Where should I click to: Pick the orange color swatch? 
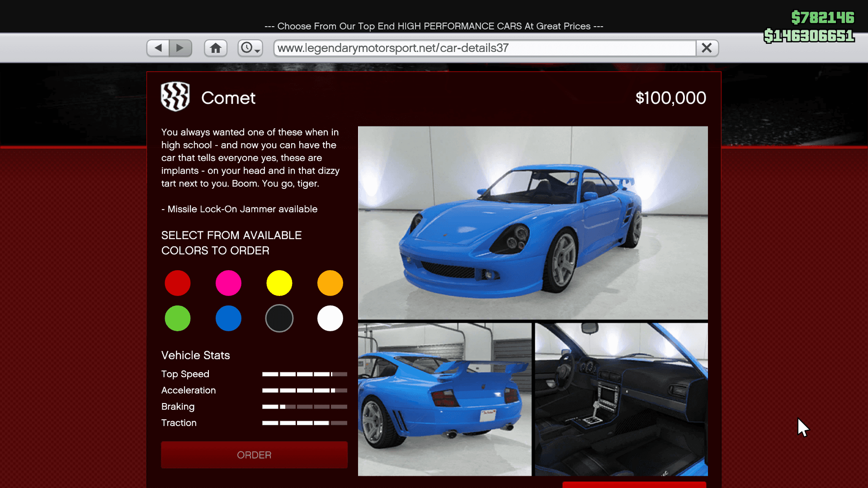coord(330,283)
